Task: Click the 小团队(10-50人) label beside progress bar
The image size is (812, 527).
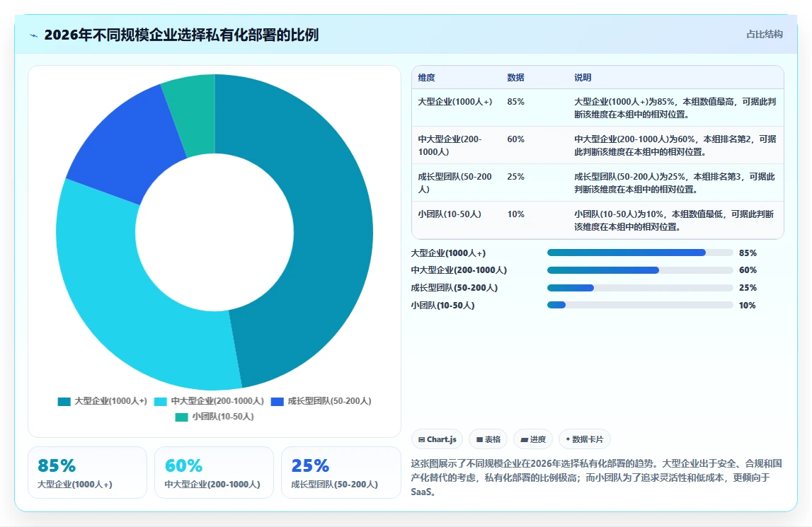Action: (442, 306)
